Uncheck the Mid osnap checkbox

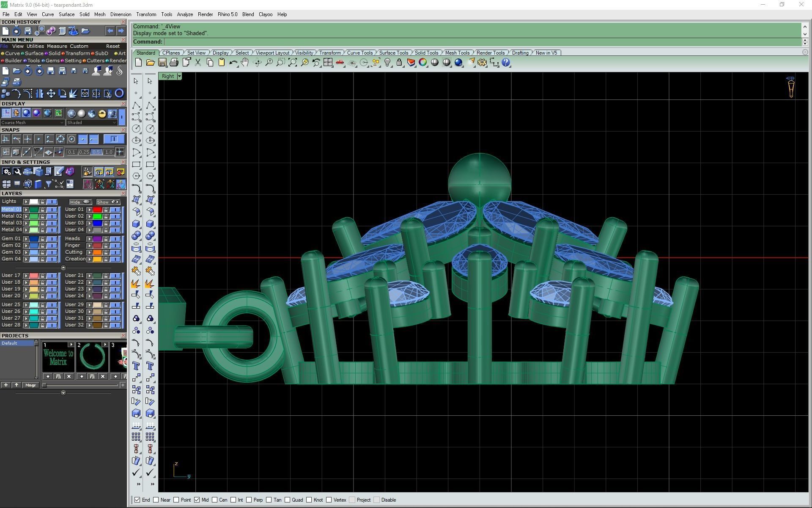(197, 500)
